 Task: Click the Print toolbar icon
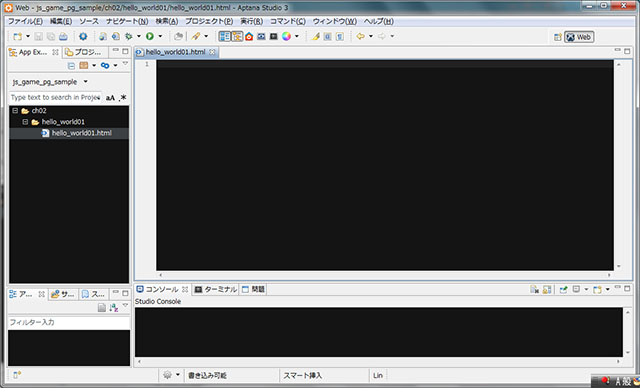[x=63, y=37]
